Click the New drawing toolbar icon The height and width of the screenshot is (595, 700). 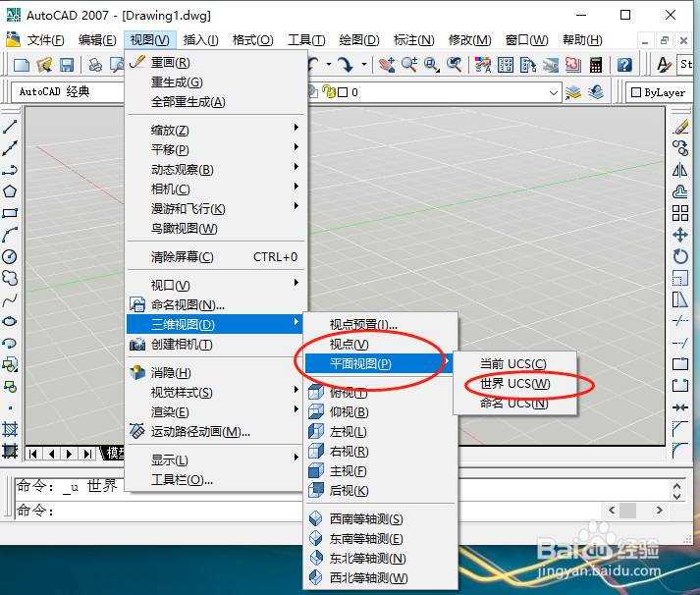(x=22, y=65)
